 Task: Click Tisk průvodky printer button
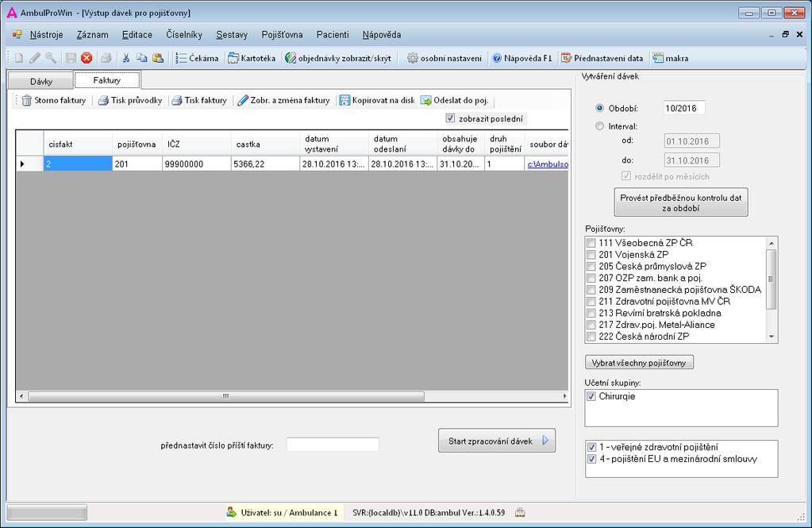130,101
